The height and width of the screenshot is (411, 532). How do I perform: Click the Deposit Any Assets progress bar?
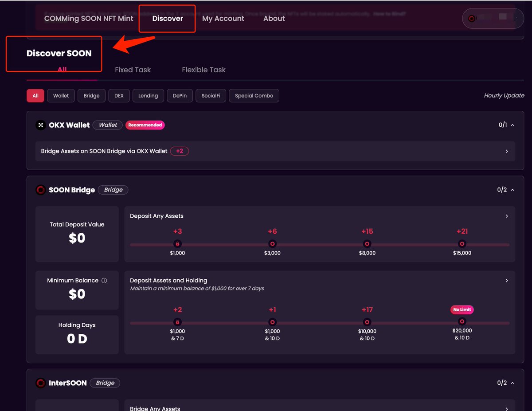click(x=320, y=244)
